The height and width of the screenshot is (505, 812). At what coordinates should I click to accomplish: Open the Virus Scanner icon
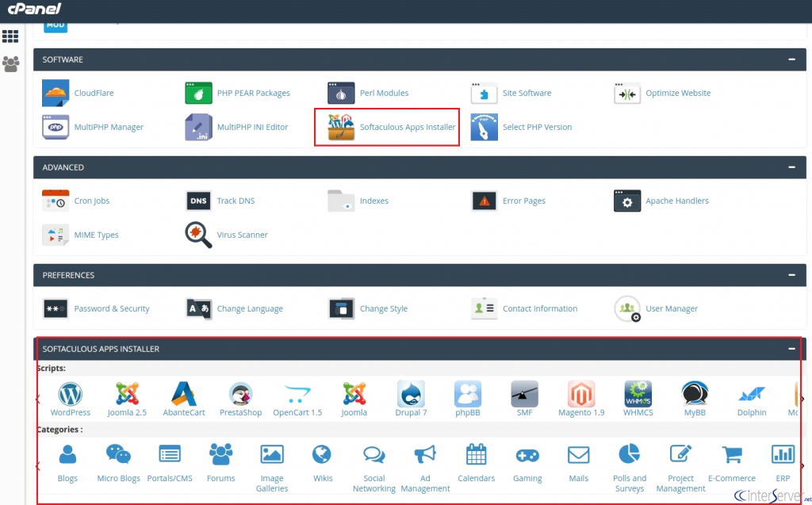(198, 235)
